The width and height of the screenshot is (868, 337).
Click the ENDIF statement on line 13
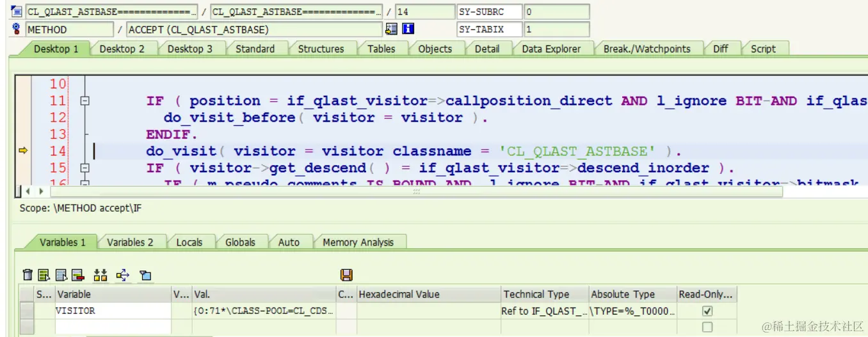[x=172, y=134]
